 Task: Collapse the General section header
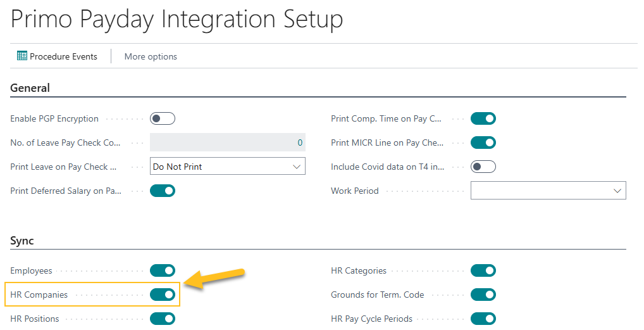point(30,88)
